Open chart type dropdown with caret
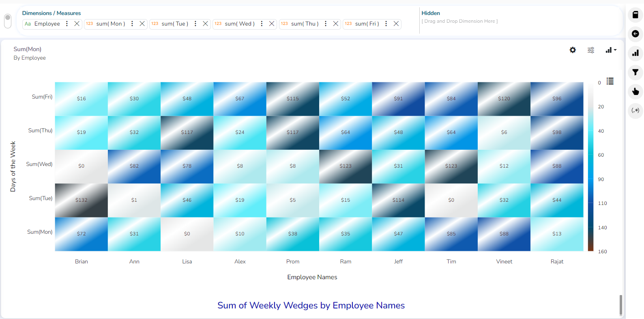 click(x=611, y=50)
